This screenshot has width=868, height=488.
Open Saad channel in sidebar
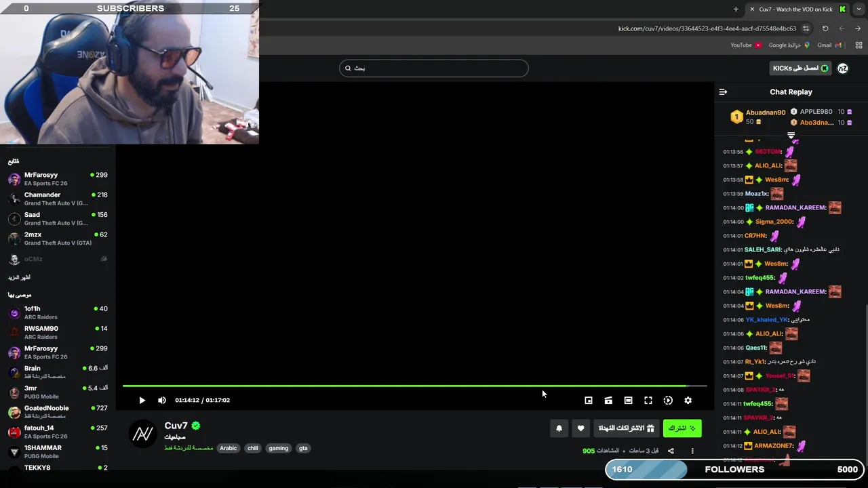point(58,218)
